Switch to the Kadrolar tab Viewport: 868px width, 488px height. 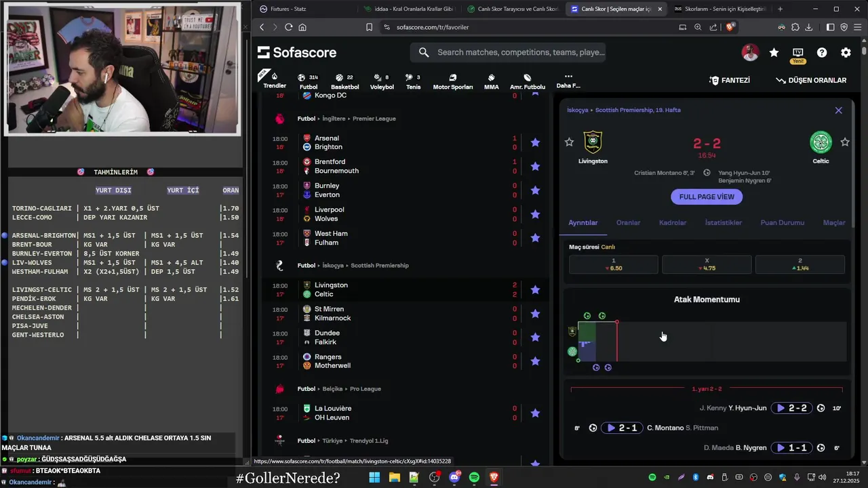point(673,222)
